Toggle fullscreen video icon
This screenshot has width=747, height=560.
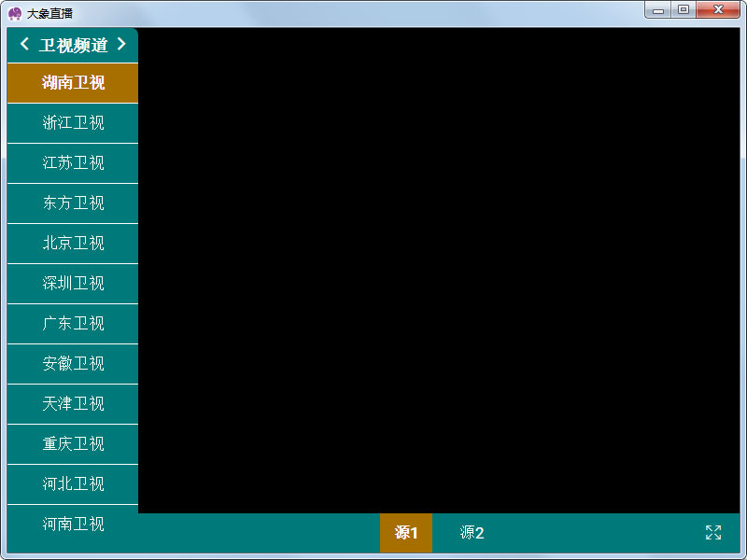(713, 532)
